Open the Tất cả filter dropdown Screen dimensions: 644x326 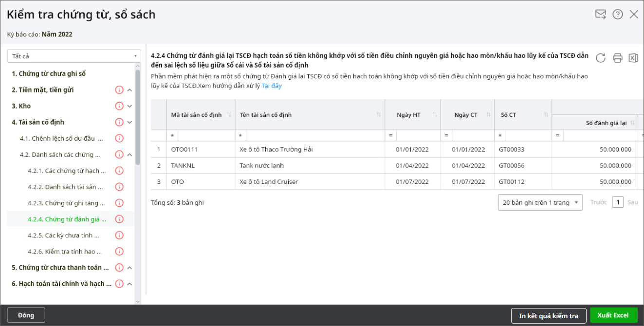[74, 56]
